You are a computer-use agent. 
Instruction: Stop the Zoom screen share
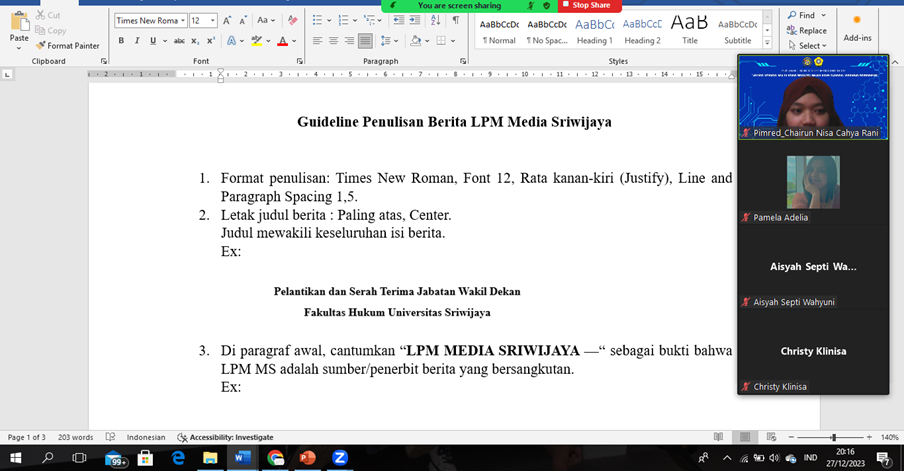point(591,6)
